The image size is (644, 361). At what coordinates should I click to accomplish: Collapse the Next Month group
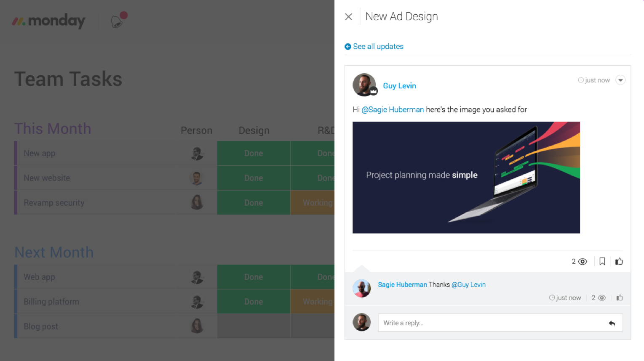[x=54, y=252]
